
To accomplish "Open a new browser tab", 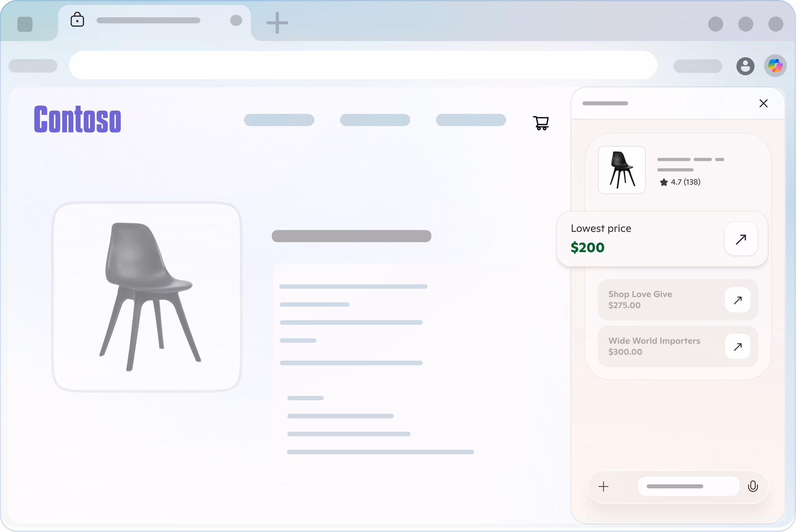I will point(277,23).
